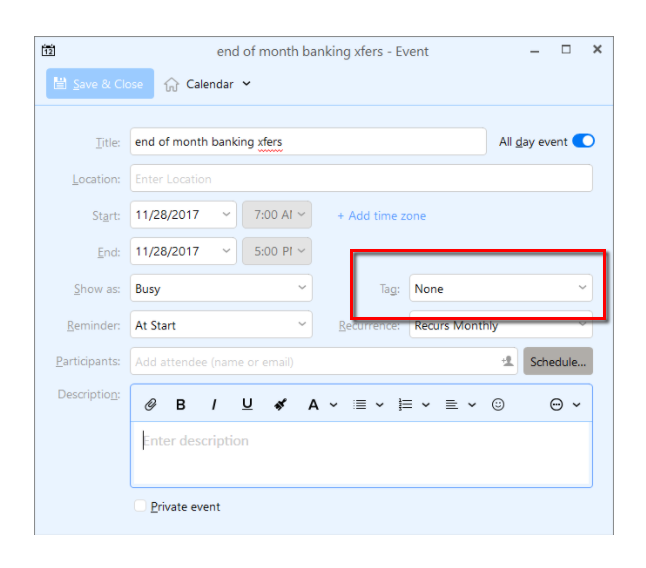Click the Save & Close button
Image resolution: width=646 pixels, height=568 pixels.
(100, 84)
